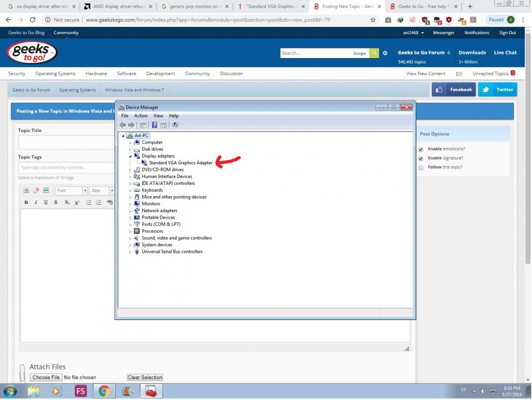This screenshot has width=532, height=400.
Task: Apply Strikethrough formatting in the editor
Action: [x=56, y=202]
